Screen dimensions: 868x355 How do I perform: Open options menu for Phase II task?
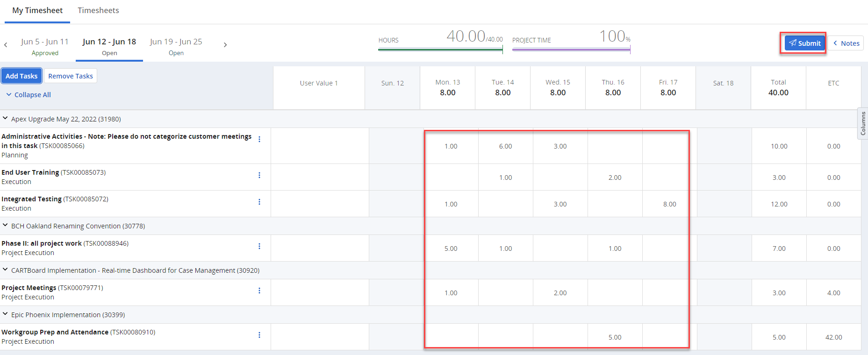[x=259, y=246]
